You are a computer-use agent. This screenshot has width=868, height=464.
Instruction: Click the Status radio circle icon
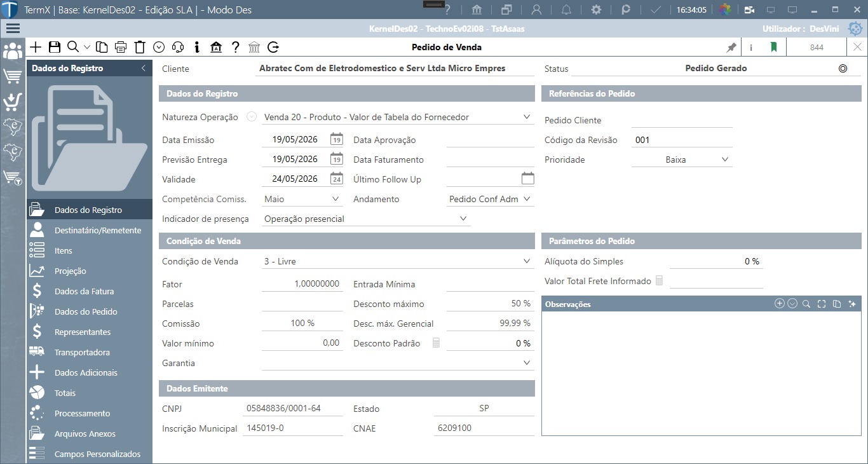click(843, 69)
